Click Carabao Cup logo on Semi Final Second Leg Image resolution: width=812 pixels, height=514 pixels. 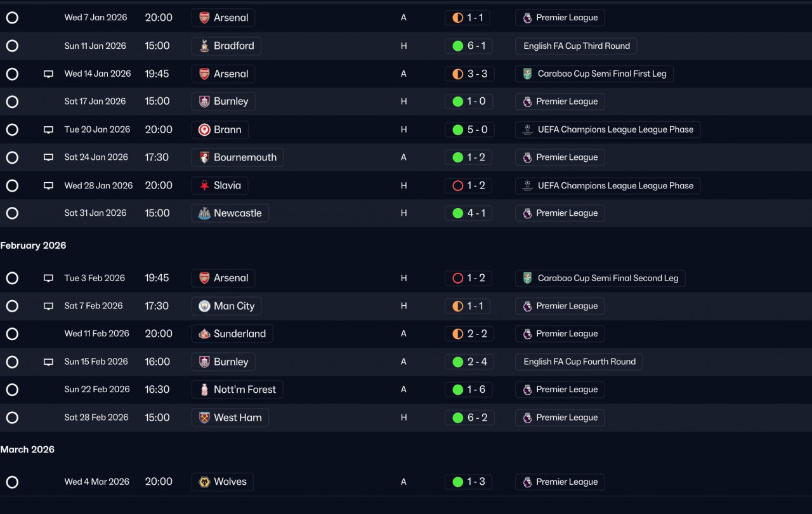528,278
